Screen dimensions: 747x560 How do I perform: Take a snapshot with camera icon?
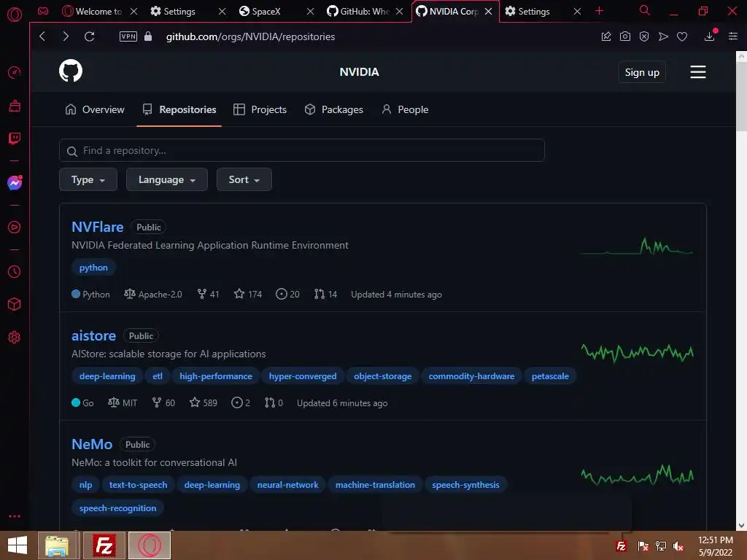point(625,36)
